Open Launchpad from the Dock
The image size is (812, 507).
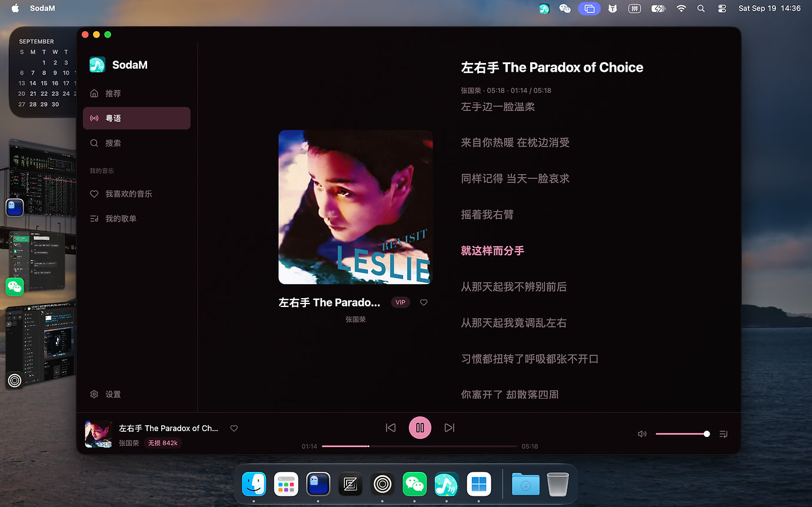[286, 485]
